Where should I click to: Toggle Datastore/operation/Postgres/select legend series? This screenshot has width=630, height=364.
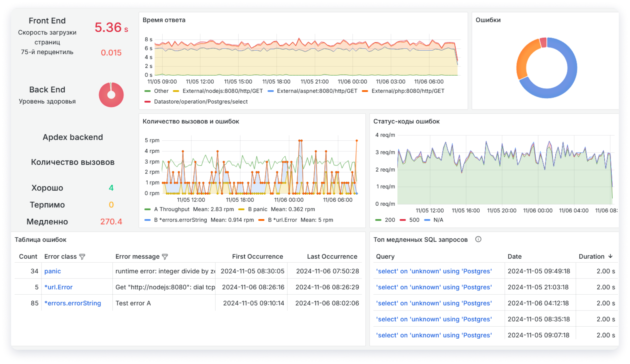tap(200, 102)
